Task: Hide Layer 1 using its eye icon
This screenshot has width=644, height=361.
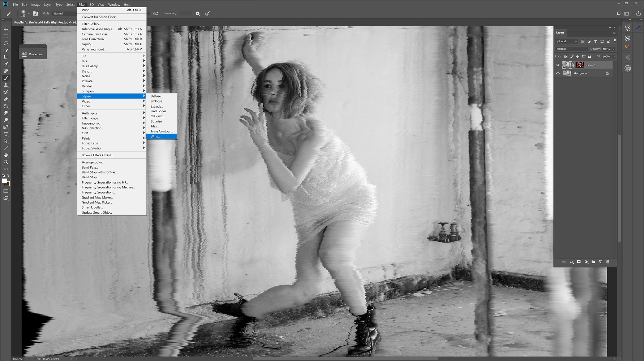Action: coord(558,65)
